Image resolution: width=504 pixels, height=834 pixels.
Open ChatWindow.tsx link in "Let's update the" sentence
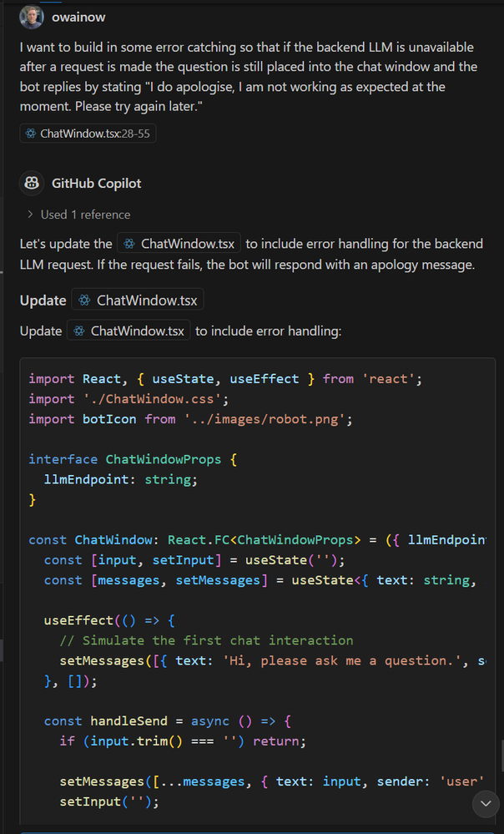(x=179, y=244)
